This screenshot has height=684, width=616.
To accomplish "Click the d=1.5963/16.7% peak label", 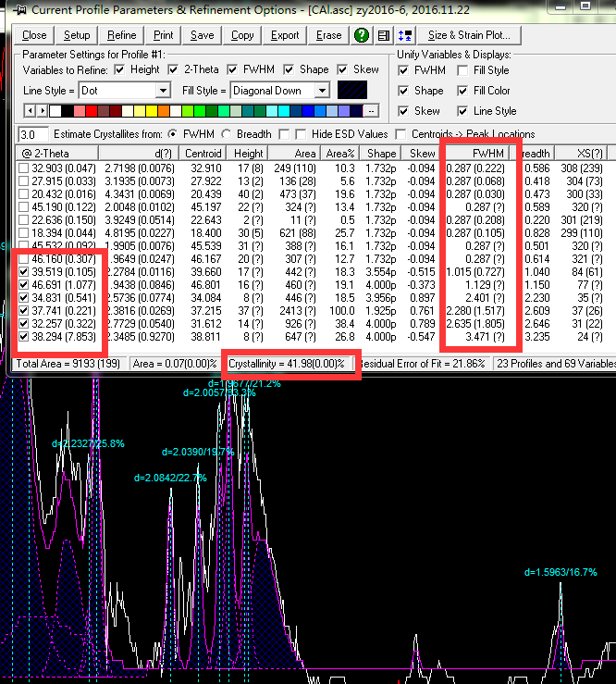I will pyautogui.click(x=561, y=572).
